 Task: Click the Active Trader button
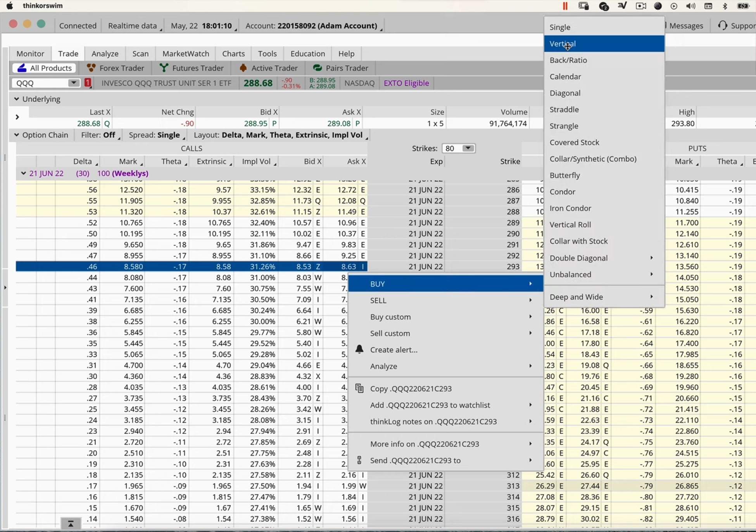[x=269, y=68]
